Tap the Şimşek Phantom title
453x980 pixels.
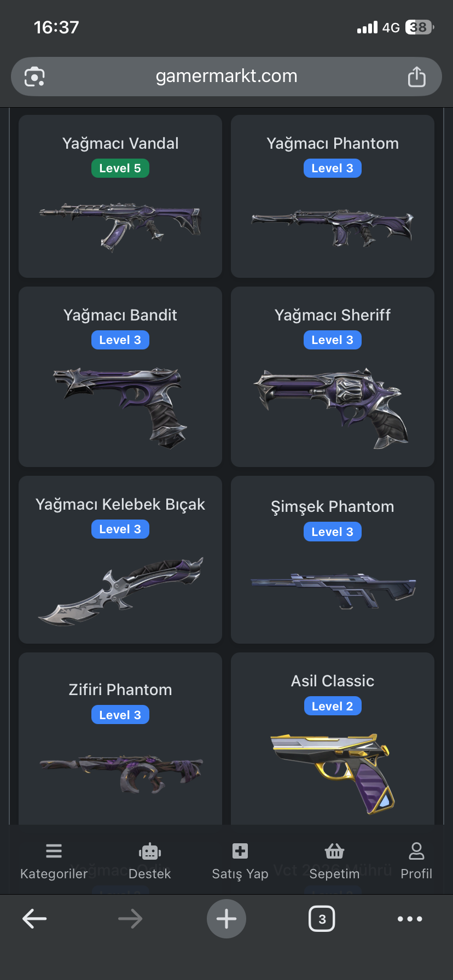(333, 506)
